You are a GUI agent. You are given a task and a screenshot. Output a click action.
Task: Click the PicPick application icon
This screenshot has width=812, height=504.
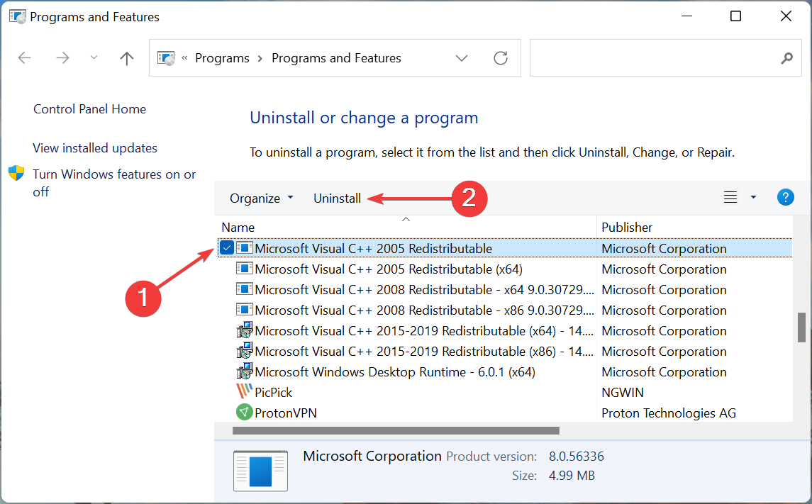[x=244, y=391]
